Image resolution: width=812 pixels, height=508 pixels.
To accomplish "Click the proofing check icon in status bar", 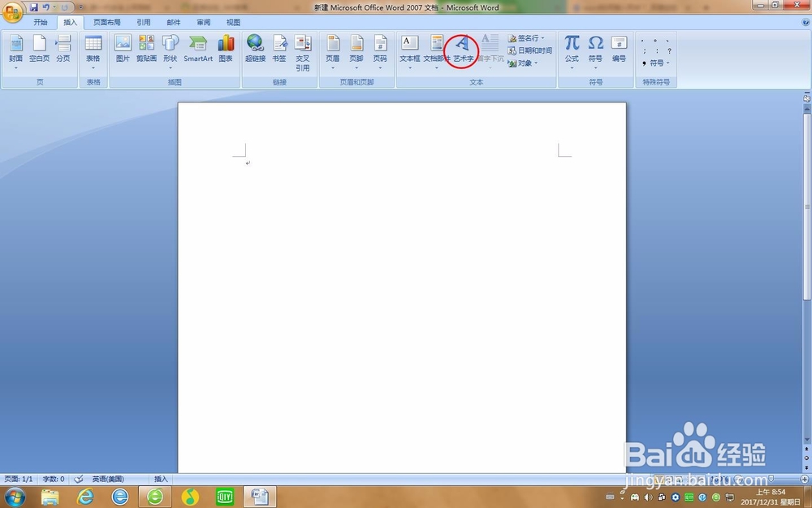I will 79,479.
